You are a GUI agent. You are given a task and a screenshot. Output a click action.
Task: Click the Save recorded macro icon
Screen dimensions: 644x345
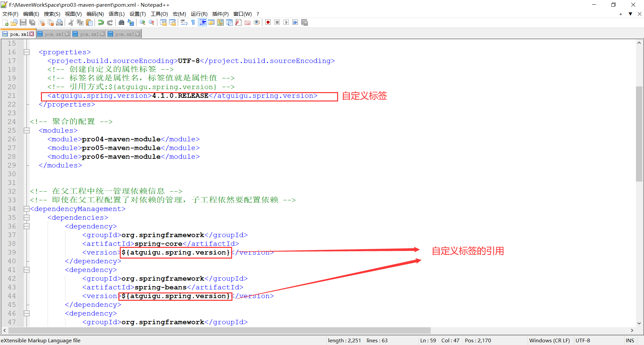[x=305, y=22]
